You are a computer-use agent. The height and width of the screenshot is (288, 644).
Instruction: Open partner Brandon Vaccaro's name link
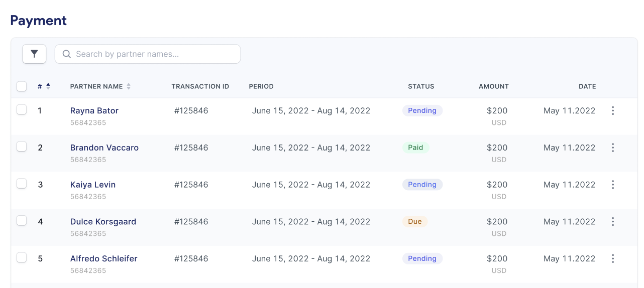(104, 148)
